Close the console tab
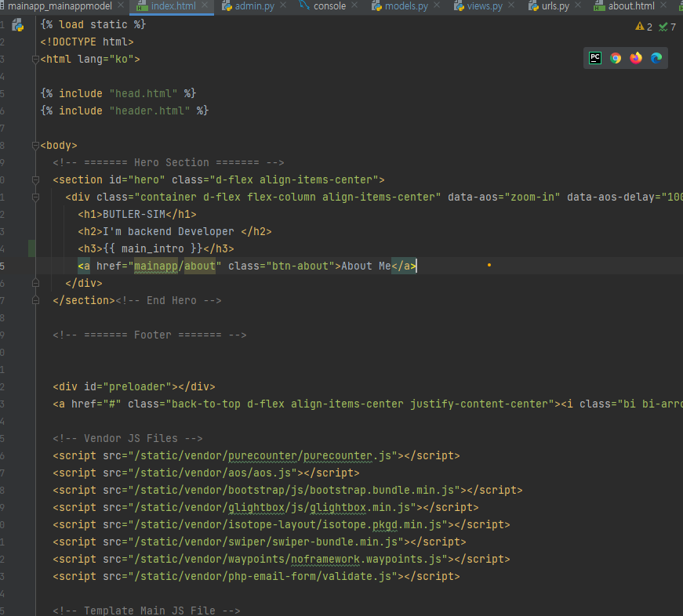 click(354, 5)
